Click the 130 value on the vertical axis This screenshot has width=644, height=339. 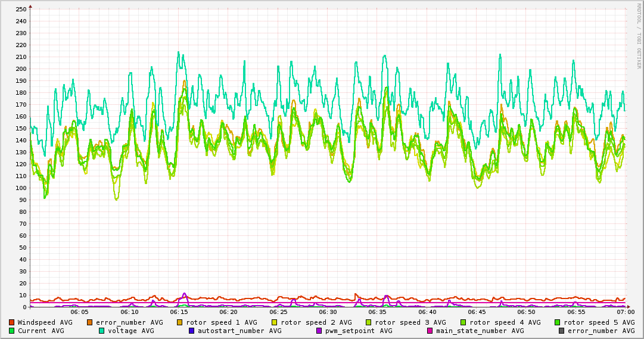tap(21, 152)
